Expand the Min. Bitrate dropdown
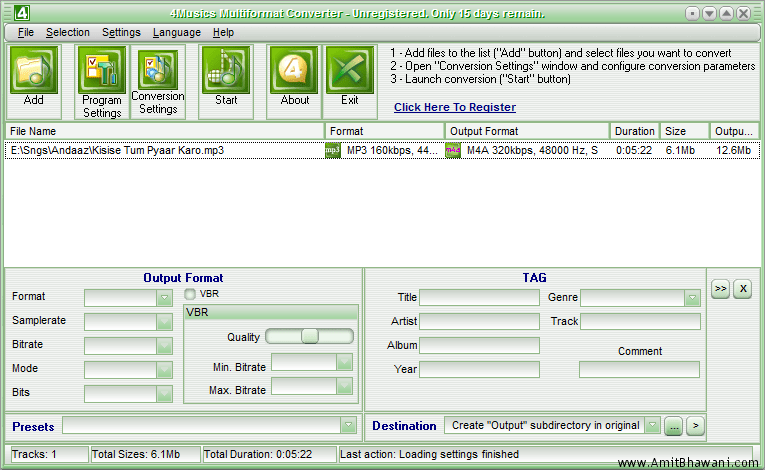 click(x=344, y=362)
